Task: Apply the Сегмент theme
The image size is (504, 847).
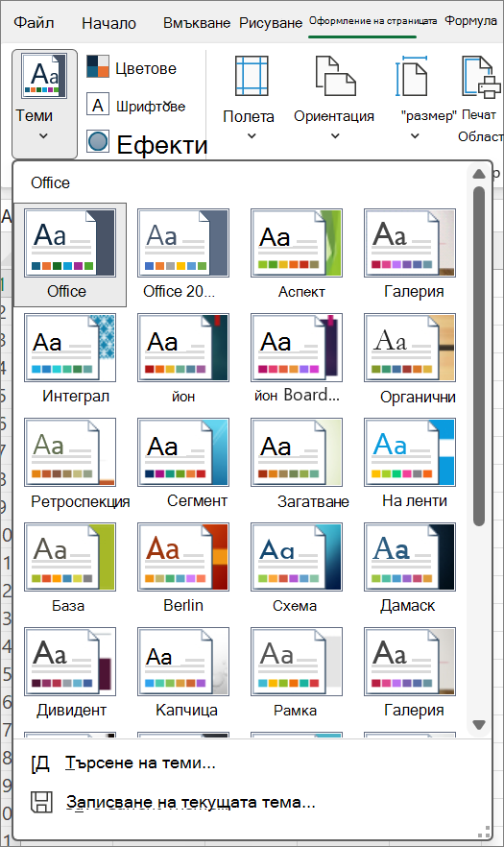Action: tap(183, 464)
